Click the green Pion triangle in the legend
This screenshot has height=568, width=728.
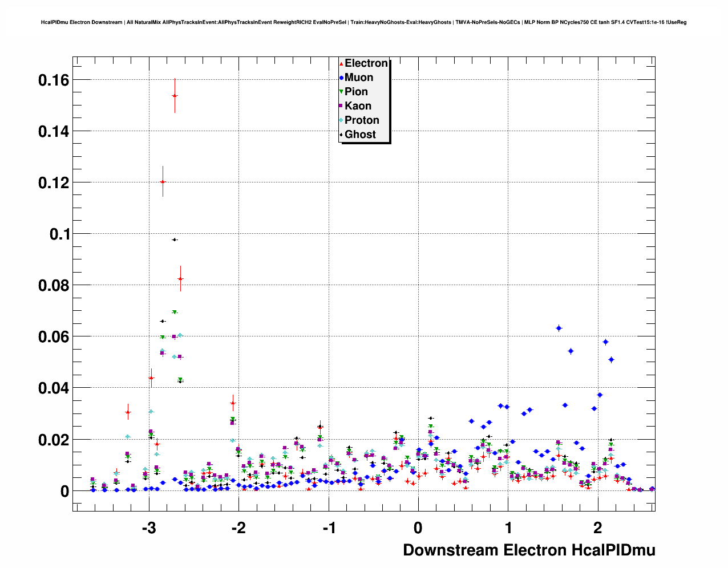[x=341, y=92]
